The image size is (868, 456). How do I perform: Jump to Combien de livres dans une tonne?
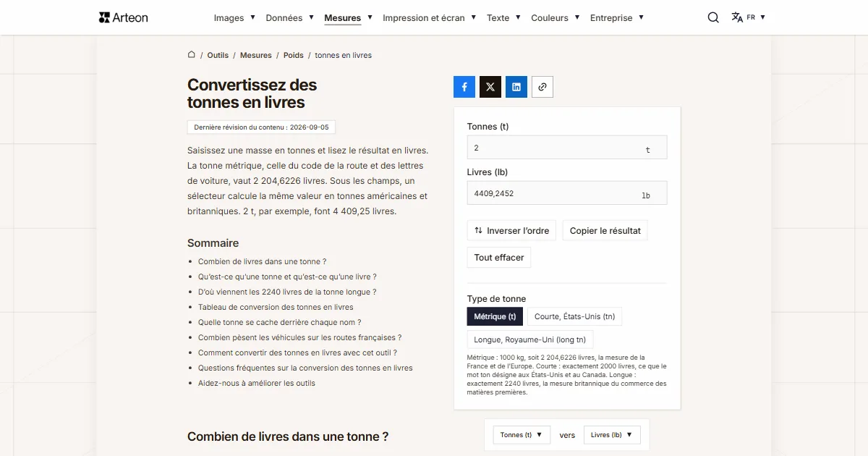262,261
